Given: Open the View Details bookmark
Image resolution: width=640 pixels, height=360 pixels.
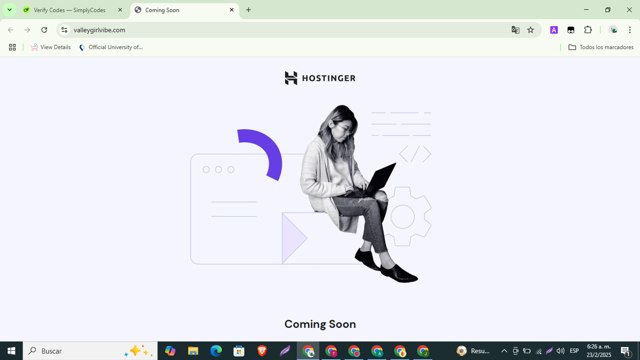Looking at the screenshot, I should coord(51,47).
